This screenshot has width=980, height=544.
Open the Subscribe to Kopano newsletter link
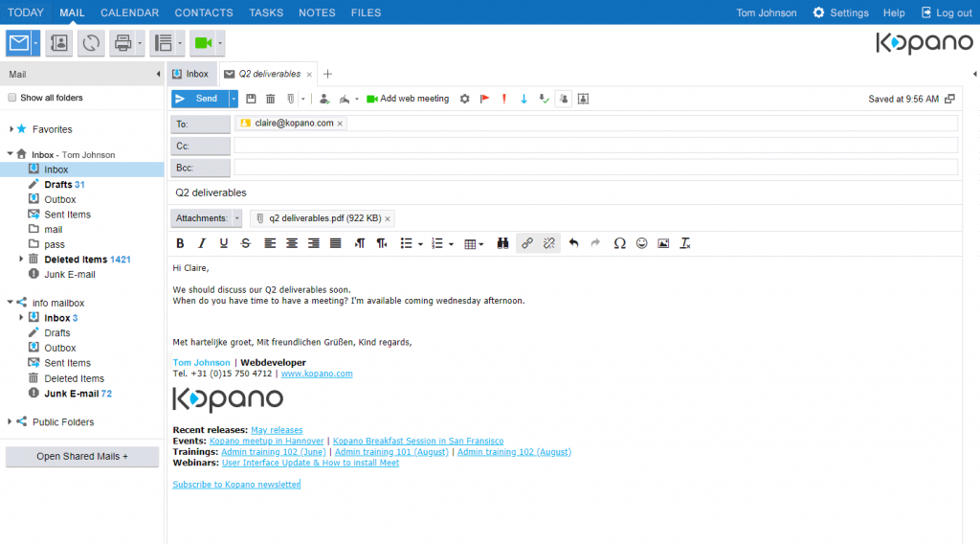point(235,485)
